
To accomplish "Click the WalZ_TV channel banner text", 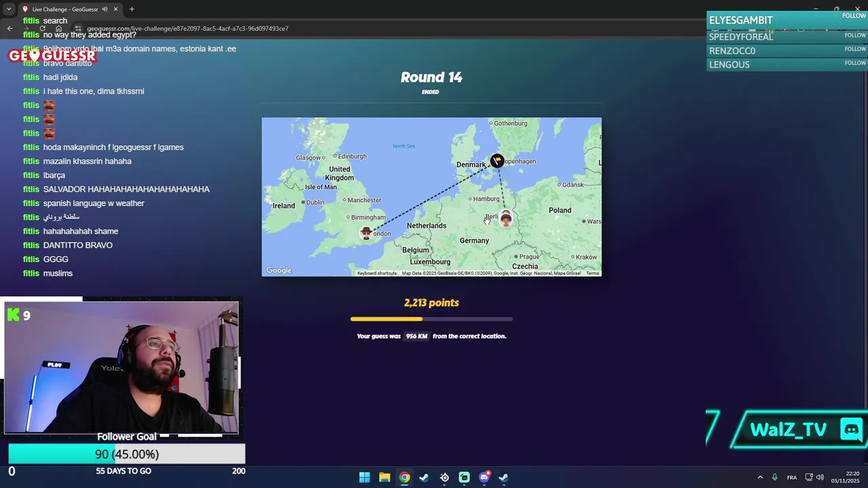I will tap(788, 430).
